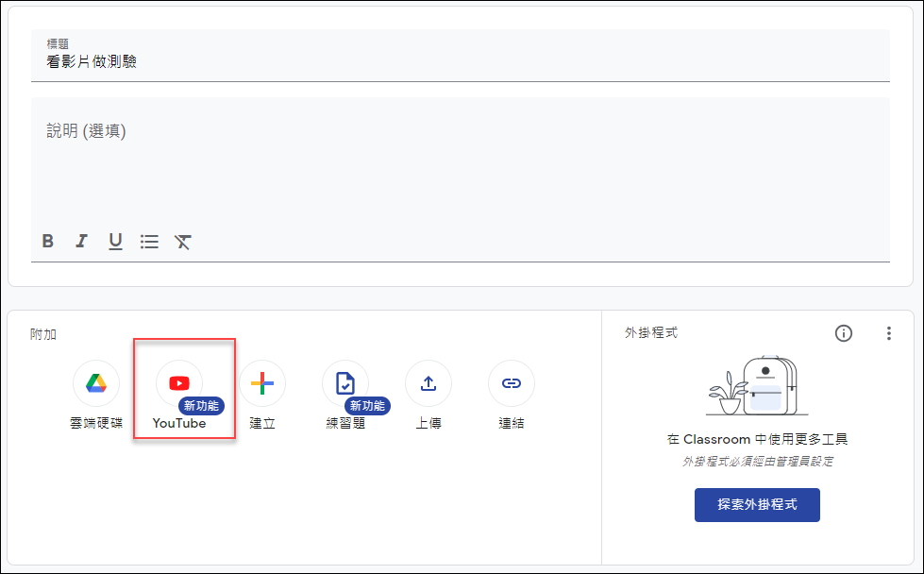Click the backpack illustration in add-ons panel
This screenshot has width=924, height=574.
[757, 386]
